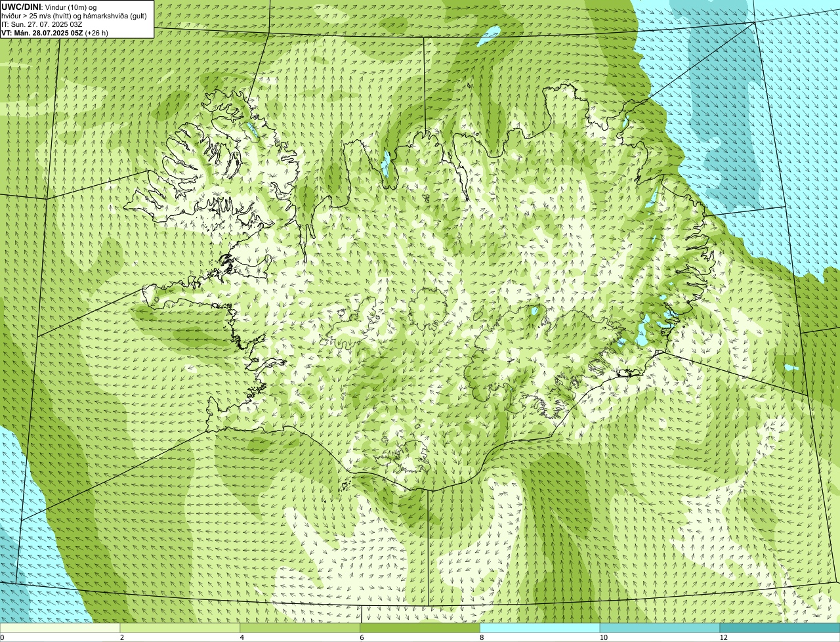Click the 4–6 m/s green legend swatch

point(301,628)
